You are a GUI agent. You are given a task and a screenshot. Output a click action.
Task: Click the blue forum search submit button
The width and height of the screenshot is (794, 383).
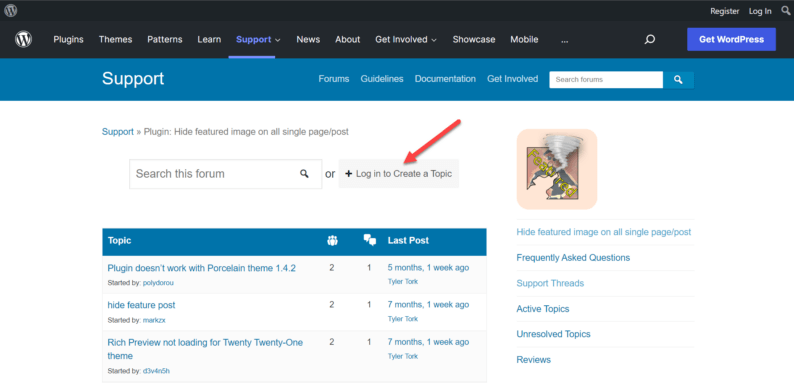click(679, 80)
